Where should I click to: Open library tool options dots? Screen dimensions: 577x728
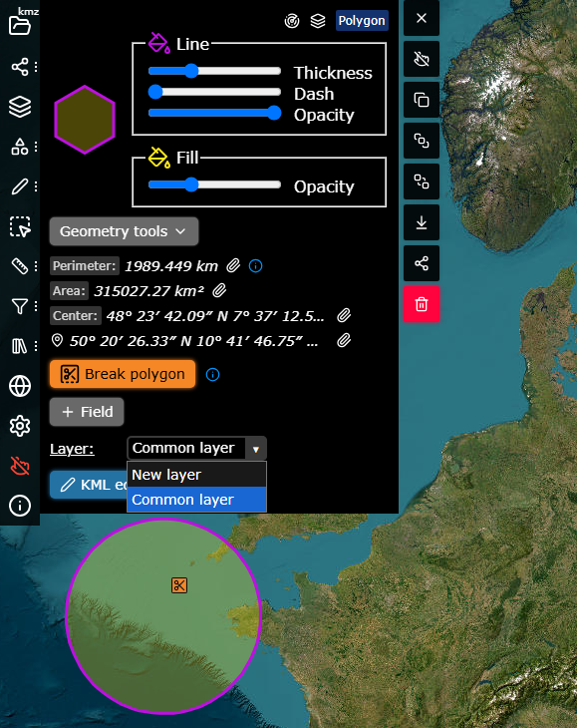(x=36, y=346)
